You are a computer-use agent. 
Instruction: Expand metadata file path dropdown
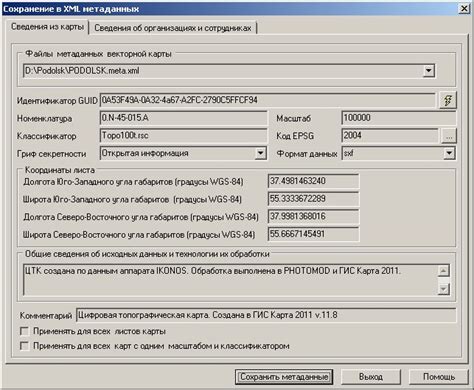[x=428, y=71]
